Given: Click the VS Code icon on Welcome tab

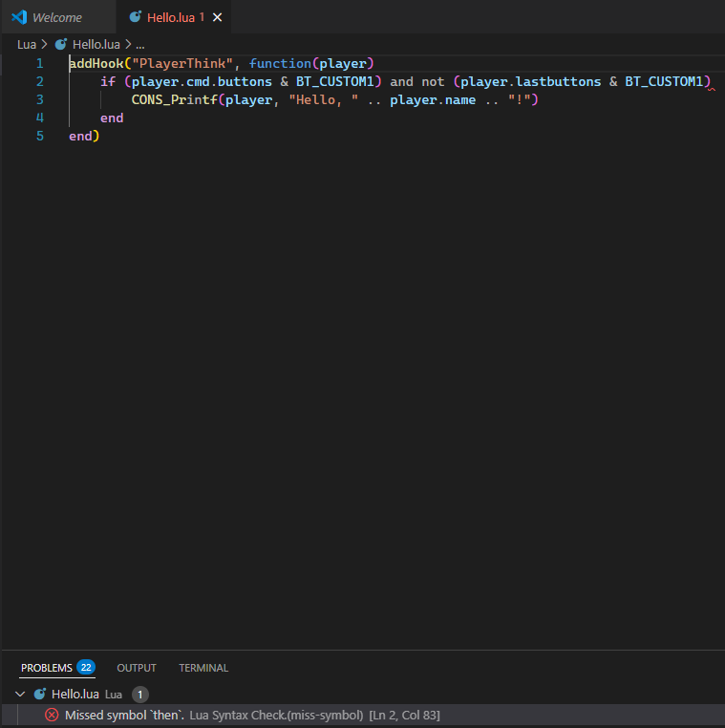Looking at the screenshot, I should click(19, 17).
